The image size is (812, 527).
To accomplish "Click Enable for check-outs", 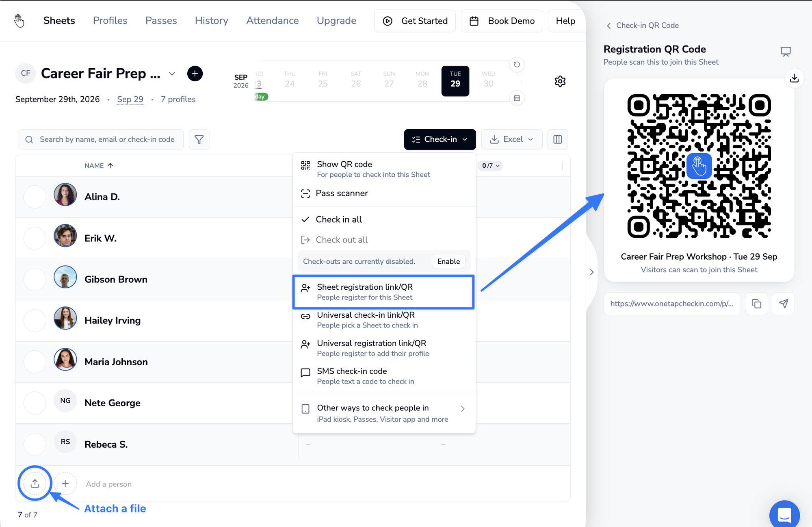I will (448, 261).
